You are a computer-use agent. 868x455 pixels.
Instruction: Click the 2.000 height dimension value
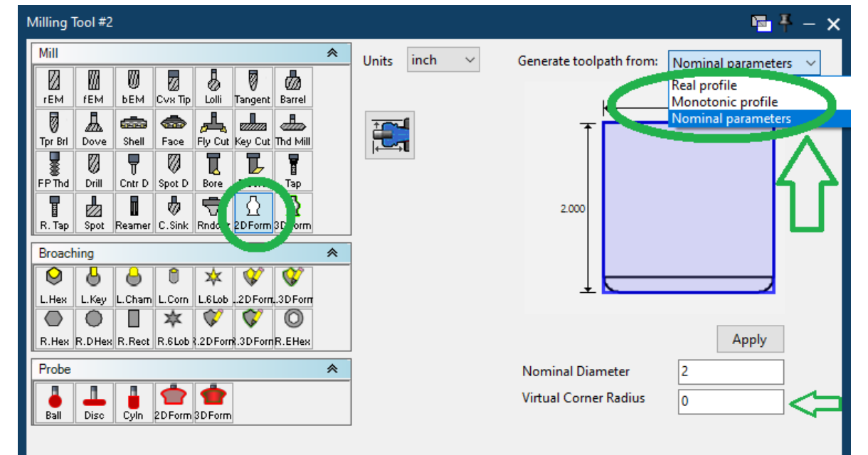pyautogui.click(x=572, y=209)
